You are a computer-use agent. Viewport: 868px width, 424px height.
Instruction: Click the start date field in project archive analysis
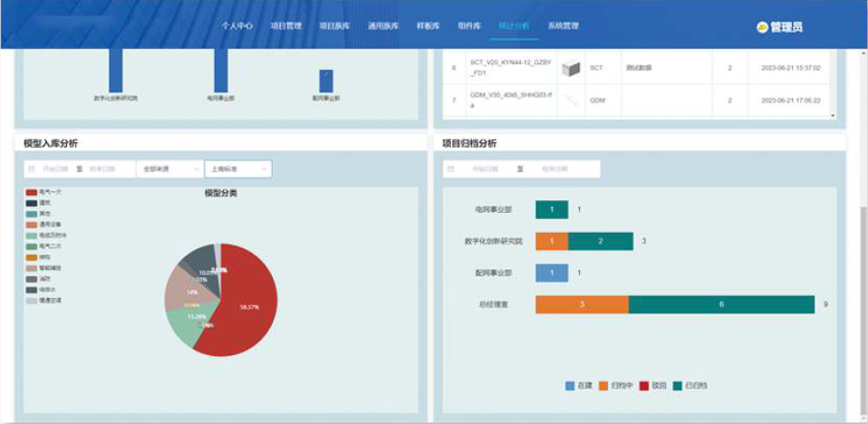[485, 169]
